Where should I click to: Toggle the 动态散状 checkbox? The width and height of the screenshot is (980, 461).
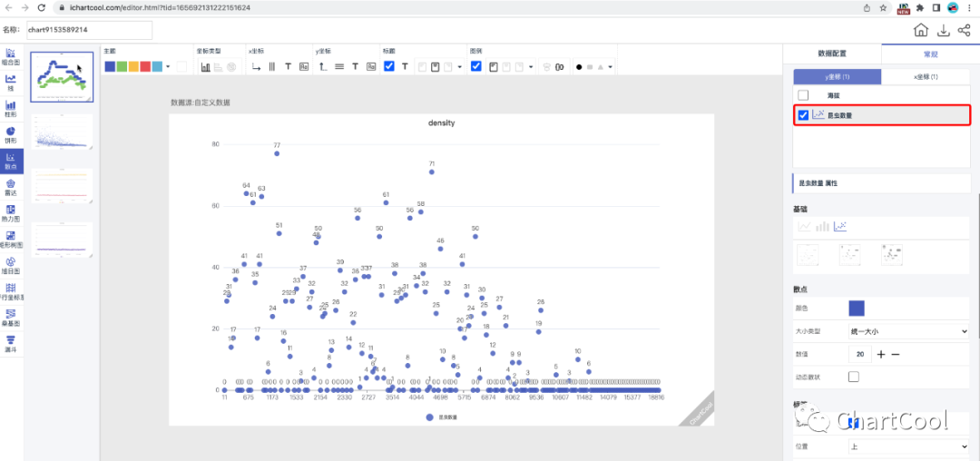pyautogui.click(x=854, y=377)
